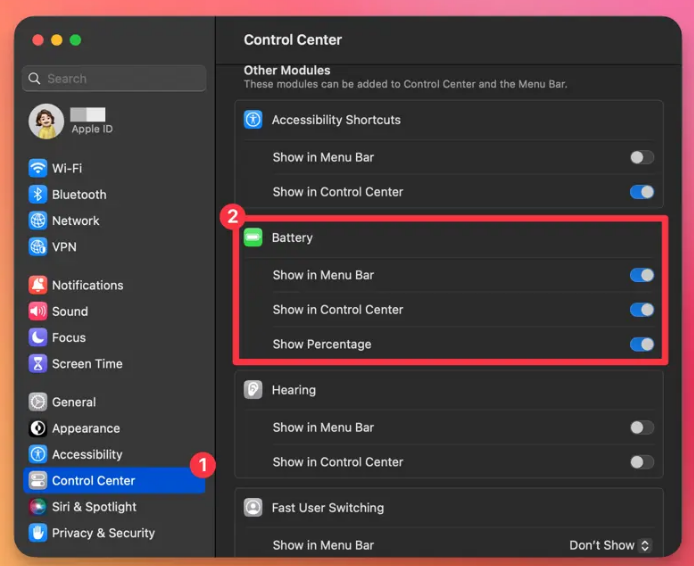Click the Sound speaker icon
This screenshot has width=694, height=566.
pyautogui.click(x=38, y=311)
